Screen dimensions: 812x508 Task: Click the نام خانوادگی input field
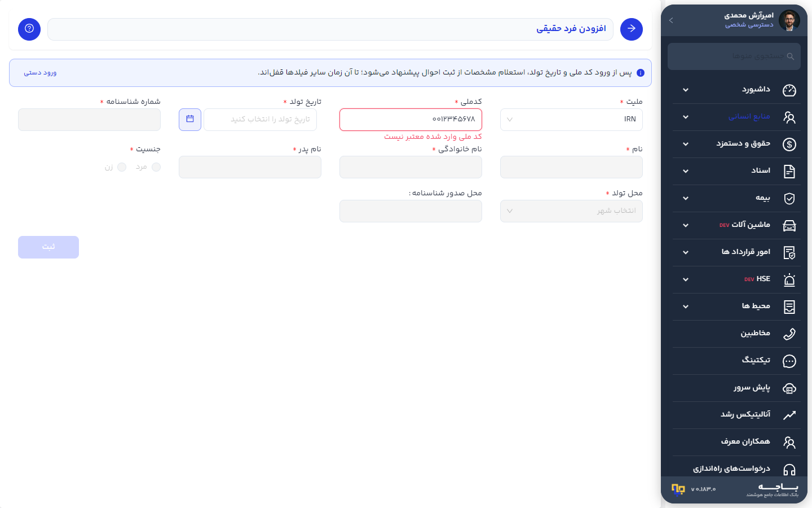[411, 167]
